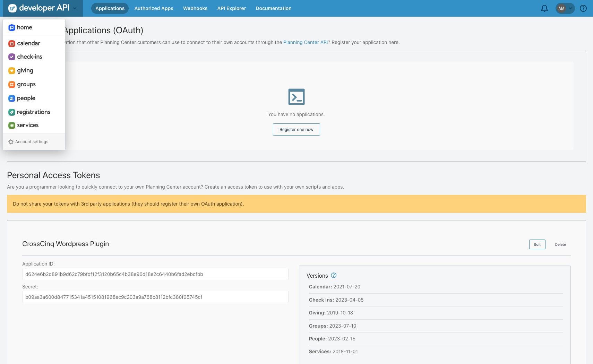Image resolution: width=593 pixels, height=364 pixels.
Task: Click the Personal Access Tokens heading
Action: 53,175
